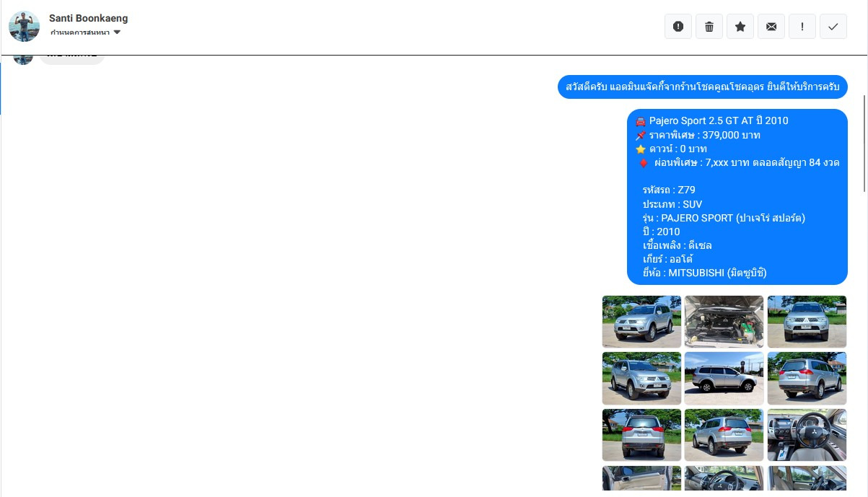The image size is (868, 497).
Task: Mark conversation done checkmark
Action: click(833, 27)
